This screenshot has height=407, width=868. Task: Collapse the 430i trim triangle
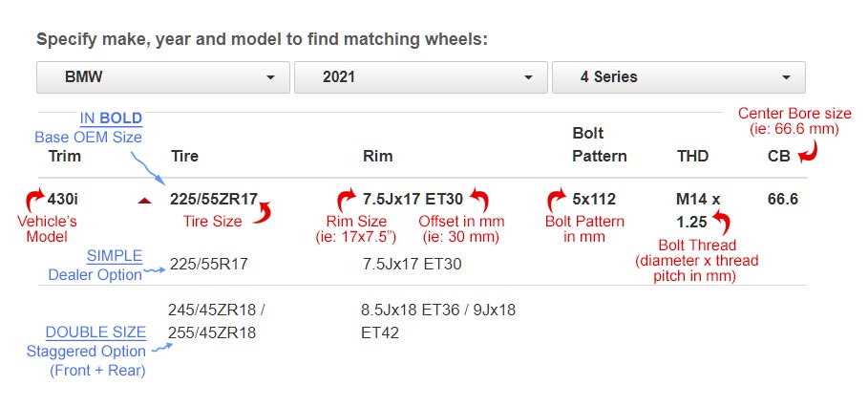click(x=144, y=201)
